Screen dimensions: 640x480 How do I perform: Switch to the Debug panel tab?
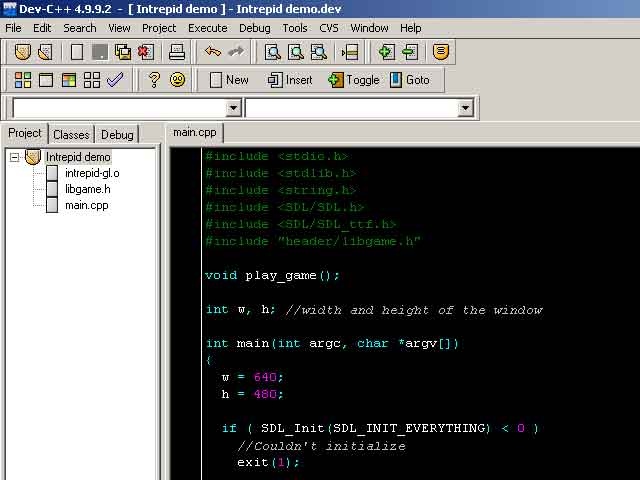tap(117, 134)
